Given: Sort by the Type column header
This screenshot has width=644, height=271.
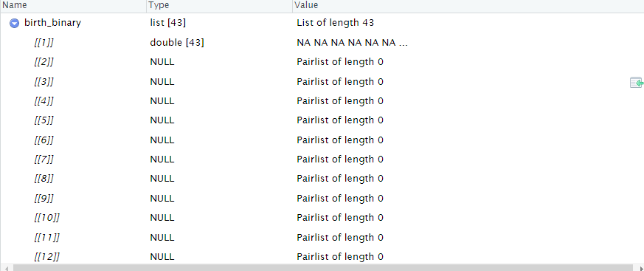Looking at the screenshot, I should (x=219, y=5).
